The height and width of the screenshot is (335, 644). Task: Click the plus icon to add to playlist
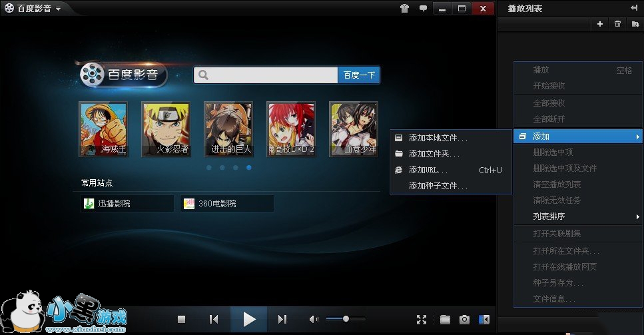[600, 24]
